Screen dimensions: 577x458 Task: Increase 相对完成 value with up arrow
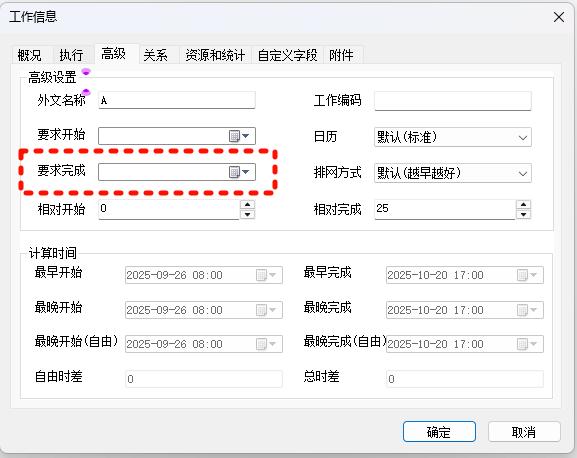pos(523,205)
